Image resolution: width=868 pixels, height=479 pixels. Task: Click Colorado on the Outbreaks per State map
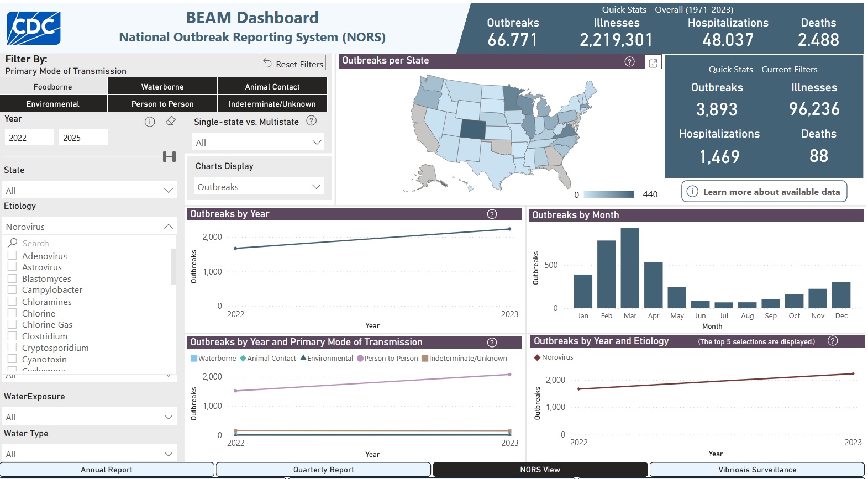(x=472, y=130)
